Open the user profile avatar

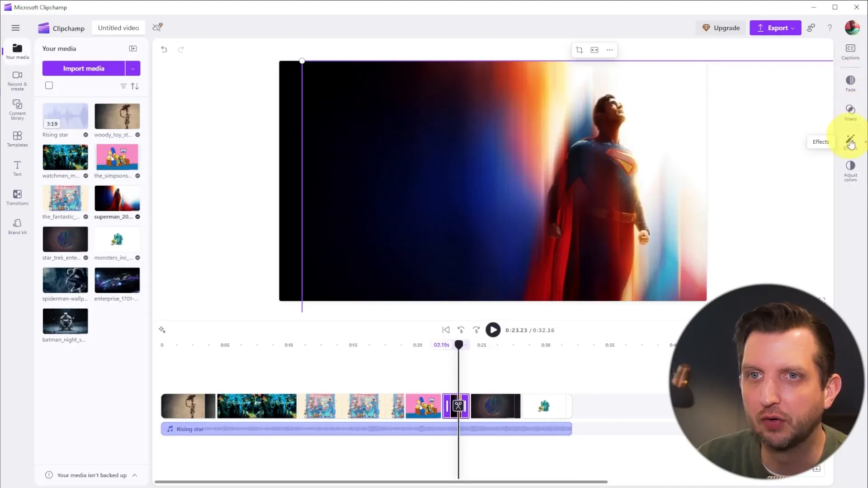[x=852, y=28]
